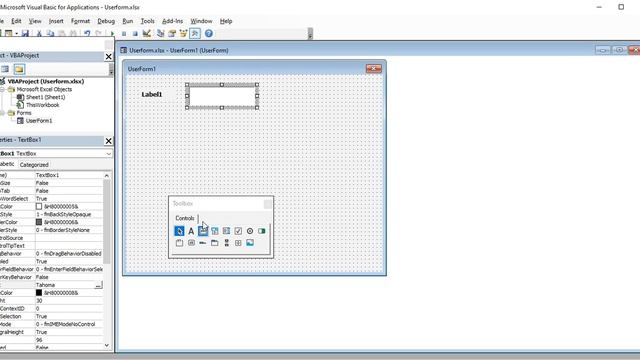This screenshot has height=360, width=640.
Task: Open the Insert menu
Action: click(56, 21)
